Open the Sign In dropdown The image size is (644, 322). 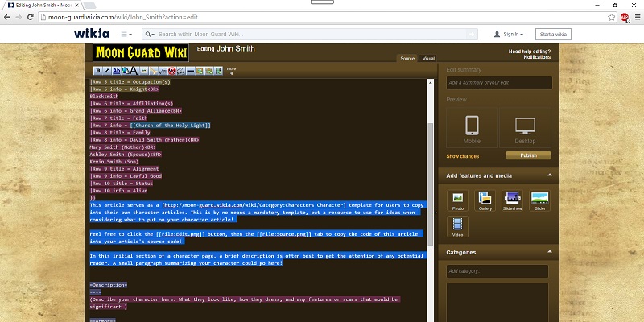pyautogui.click(x=509, y=35)
